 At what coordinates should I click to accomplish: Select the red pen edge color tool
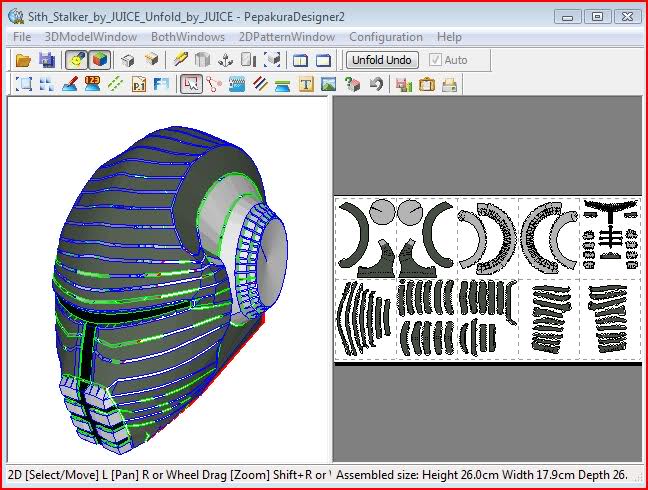[69, 84]
